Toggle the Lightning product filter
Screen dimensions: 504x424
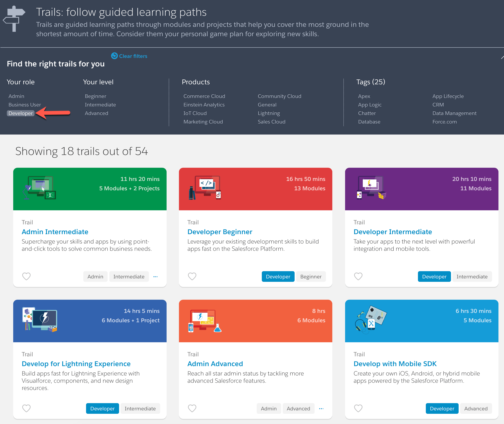pyautogui.click(x=269, y=113)
